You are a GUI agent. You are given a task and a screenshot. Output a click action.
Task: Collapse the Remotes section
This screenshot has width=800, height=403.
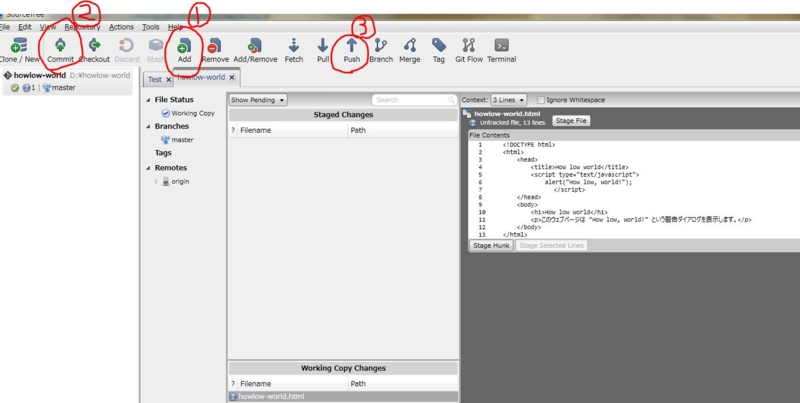[148, 168]
